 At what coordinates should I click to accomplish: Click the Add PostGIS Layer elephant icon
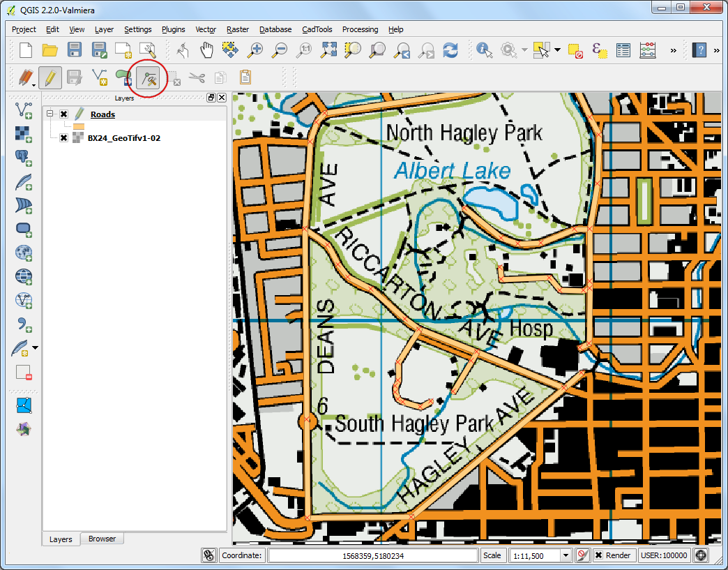(x=24, y=158)
